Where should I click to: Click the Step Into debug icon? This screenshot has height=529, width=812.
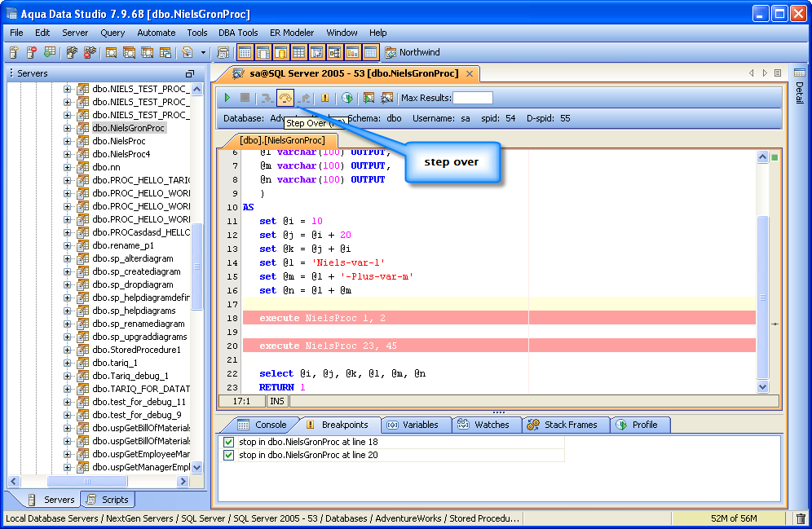pyautogui.click(x=266, y=98)
